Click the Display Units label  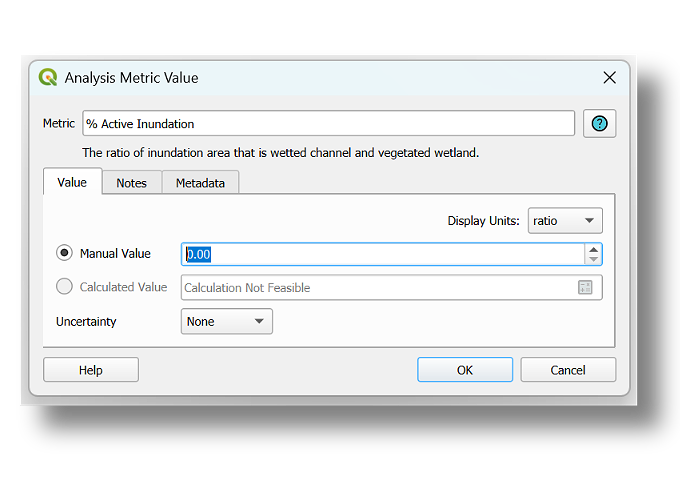click(x=484, y=221)
